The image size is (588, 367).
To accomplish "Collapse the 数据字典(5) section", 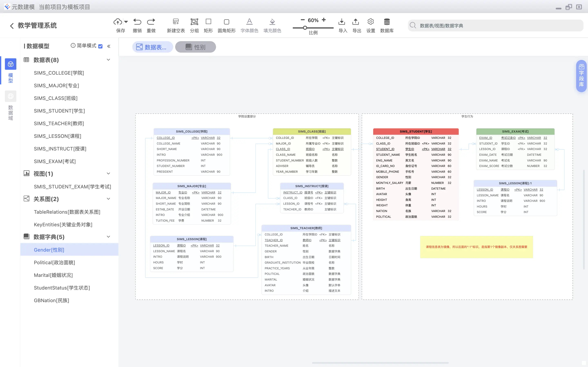I will pos(108,237).
